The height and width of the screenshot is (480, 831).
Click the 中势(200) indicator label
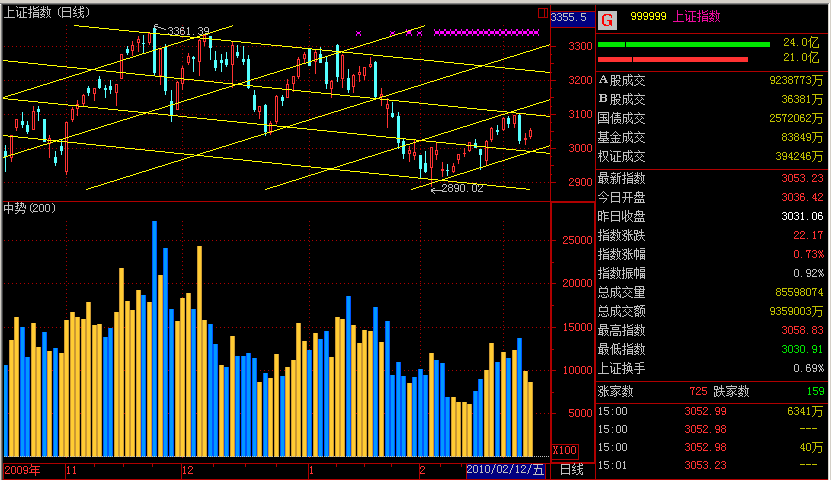(x=30, y=208)
